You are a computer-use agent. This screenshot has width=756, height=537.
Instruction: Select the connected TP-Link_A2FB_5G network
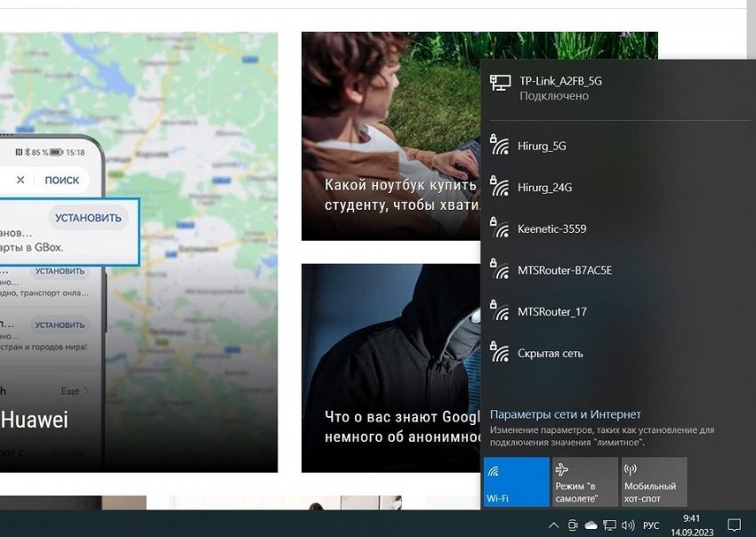click(560, 87)
